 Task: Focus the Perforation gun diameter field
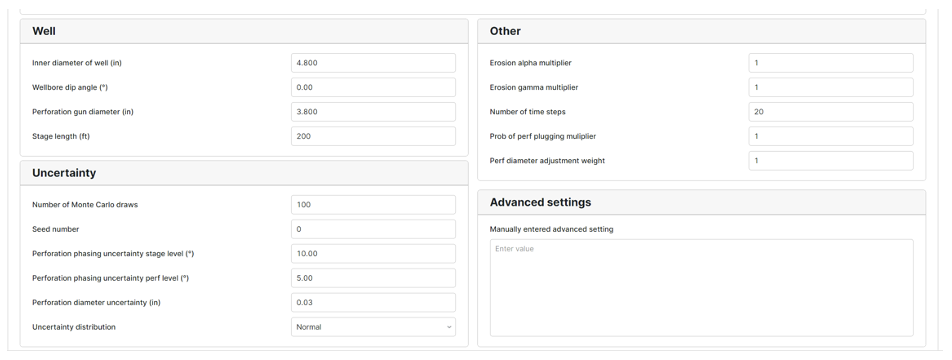coord(373,112)
